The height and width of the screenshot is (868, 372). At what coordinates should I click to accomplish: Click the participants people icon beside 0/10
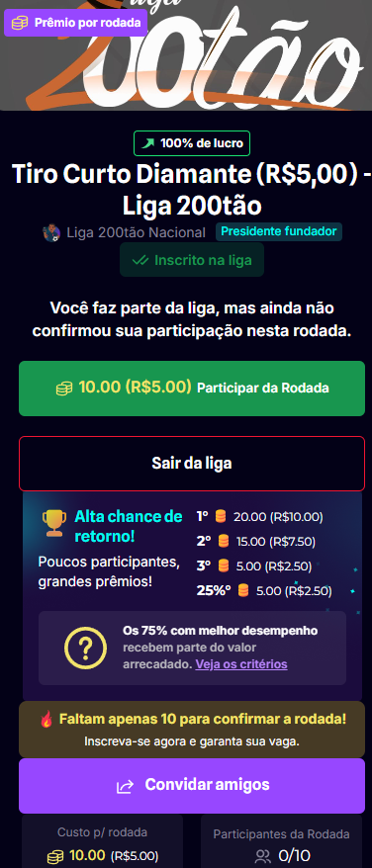[263, 856]
